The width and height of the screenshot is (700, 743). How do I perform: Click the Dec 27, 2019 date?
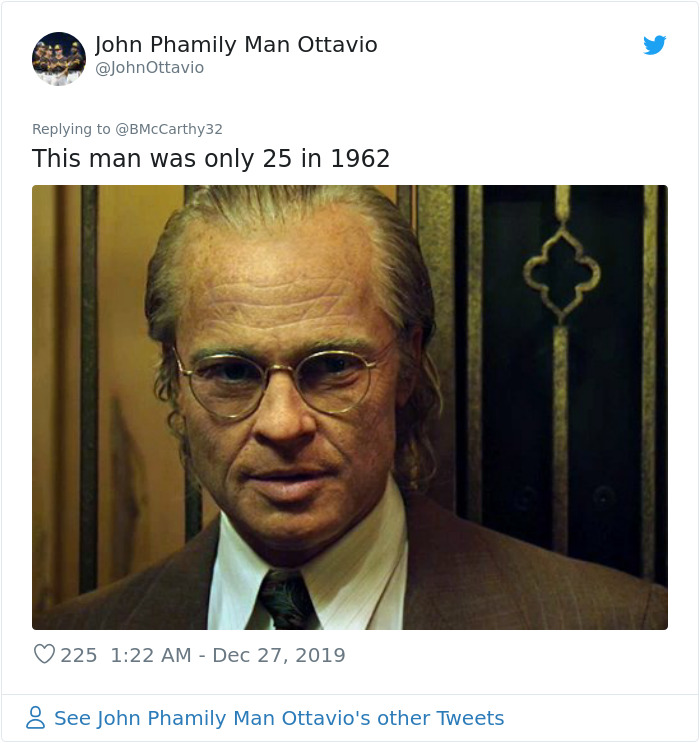pos(279,655)
